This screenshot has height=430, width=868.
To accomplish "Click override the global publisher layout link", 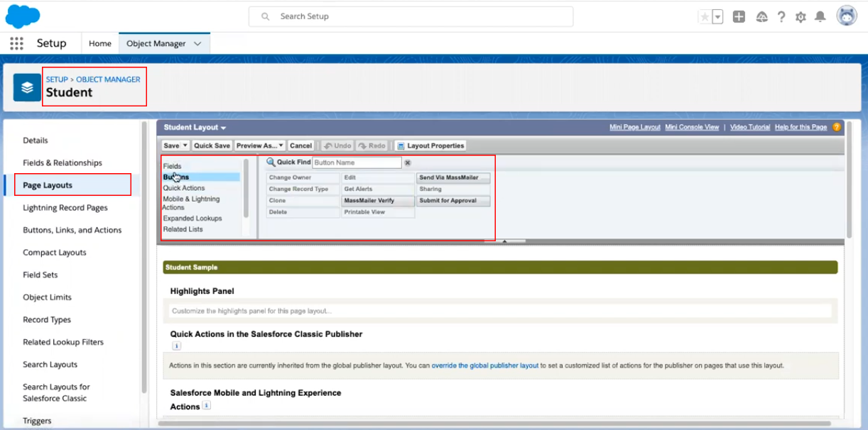I will click(x=485, y=365).
